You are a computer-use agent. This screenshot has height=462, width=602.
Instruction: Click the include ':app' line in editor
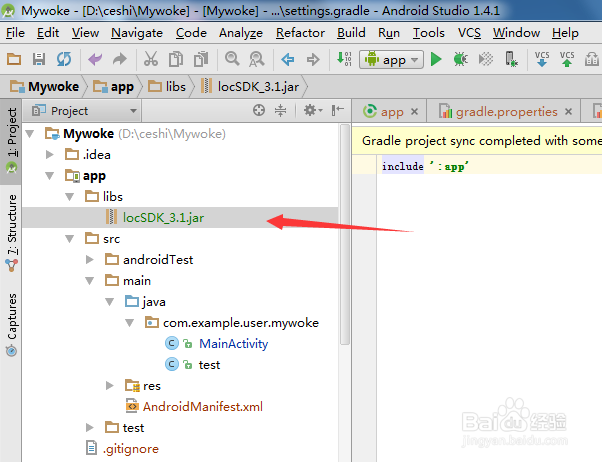[x=425, y=166]
